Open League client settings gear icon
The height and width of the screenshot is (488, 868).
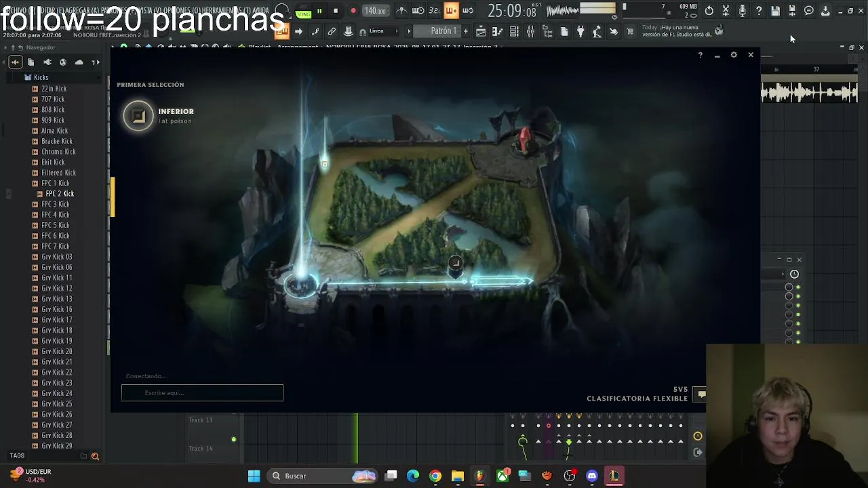coord(734,55)
